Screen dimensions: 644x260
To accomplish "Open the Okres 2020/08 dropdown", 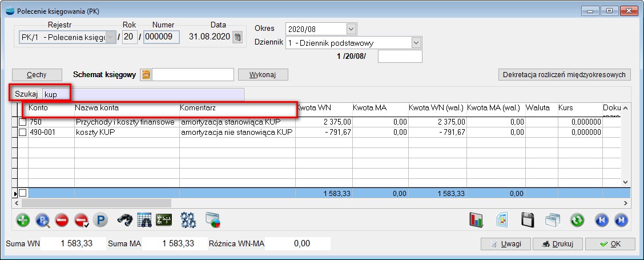I will point(351,29).
